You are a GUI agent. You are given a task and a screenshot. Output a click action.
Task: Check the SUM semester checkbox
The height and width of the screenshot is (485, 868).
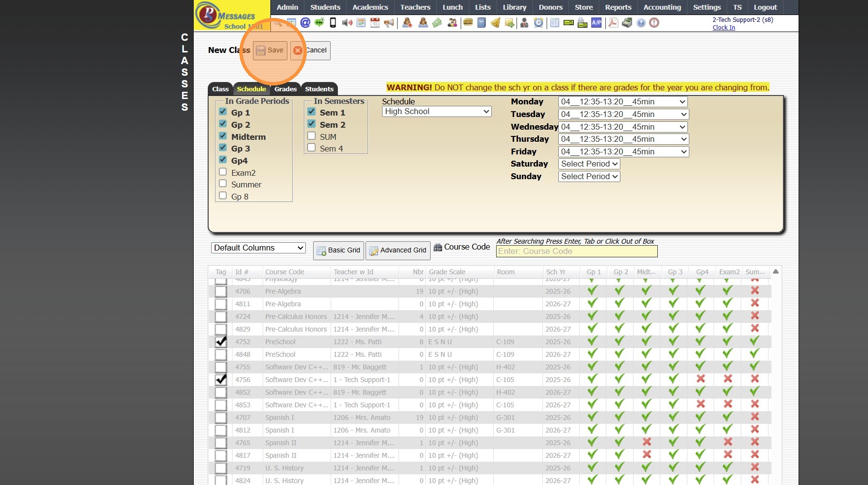[312, 136]
